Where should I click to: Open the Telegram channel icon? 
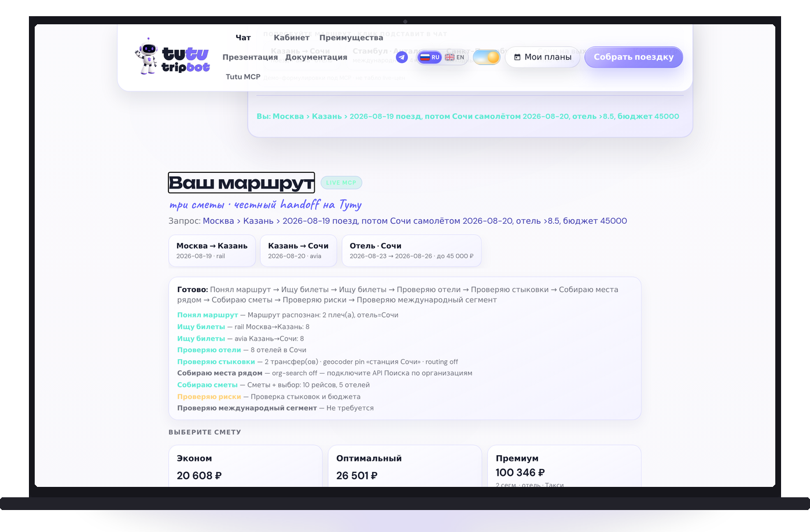click(x=402, y=57)
